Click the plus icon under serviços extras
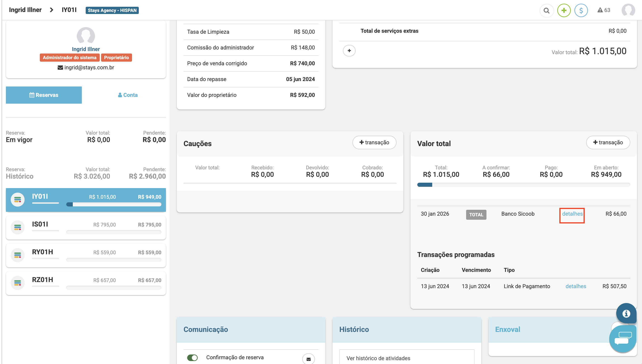642x364 pixels. 349,51
